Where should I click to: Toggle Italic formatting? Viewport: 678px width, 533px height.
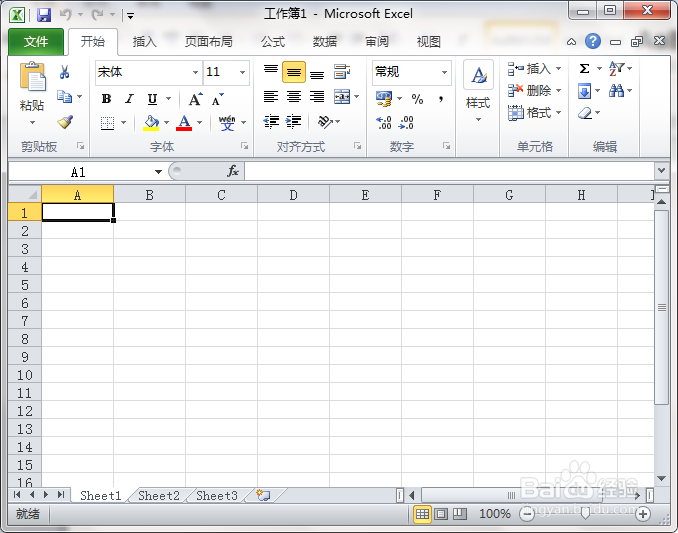pyautogui.click(x=129, y=99)
